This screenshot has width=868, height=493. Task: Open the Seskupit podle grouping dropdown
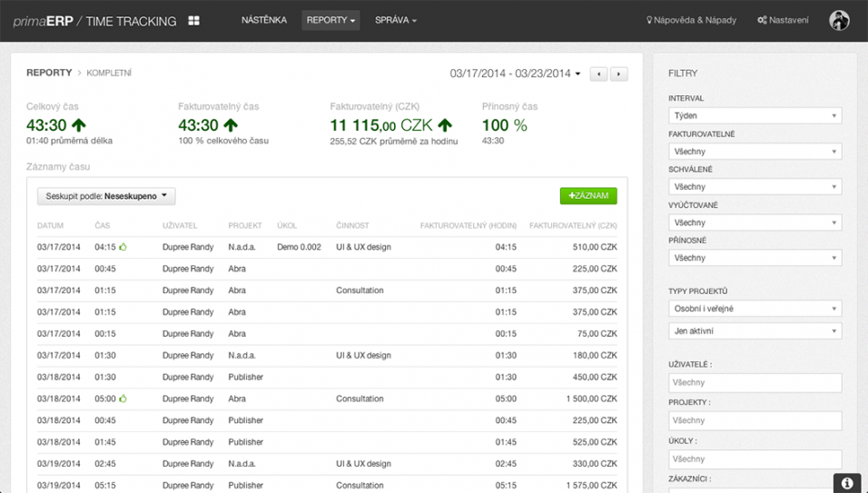pyautogui.click(x=106, y=195)
